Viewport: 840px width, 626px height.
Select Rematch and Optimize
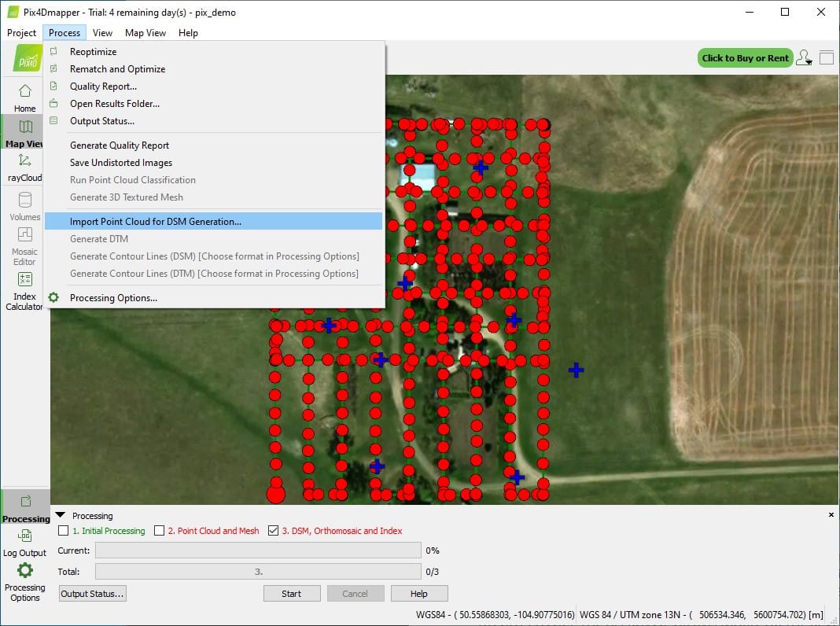(213, 68)
